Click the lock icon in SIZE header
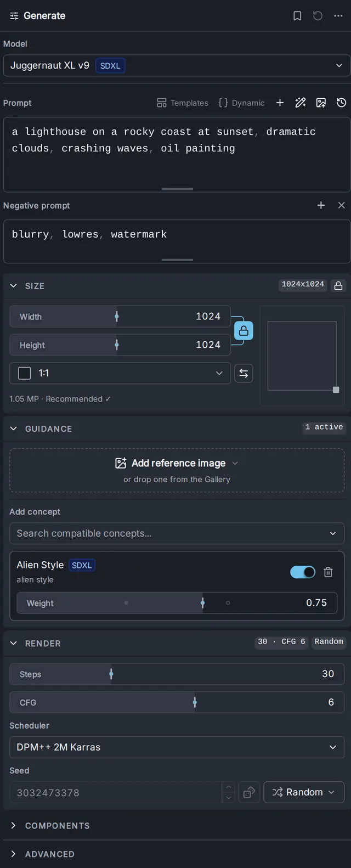 click(338, 285)
